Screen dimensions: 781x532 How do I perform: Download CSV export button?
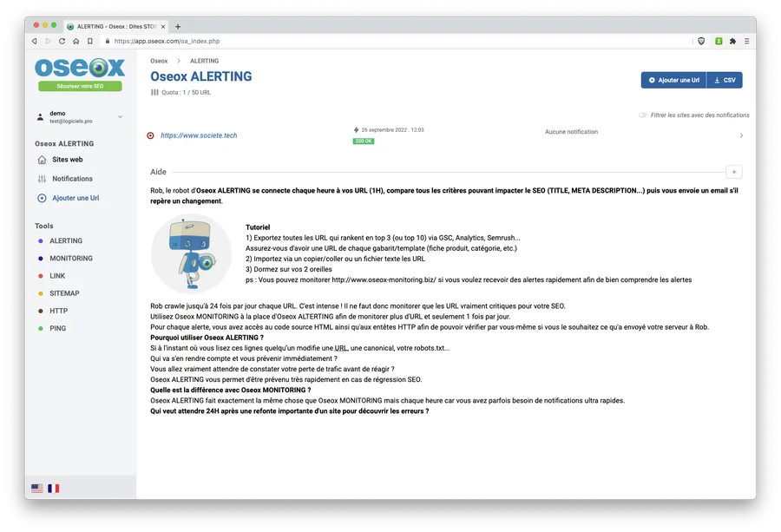pos(725,80)
